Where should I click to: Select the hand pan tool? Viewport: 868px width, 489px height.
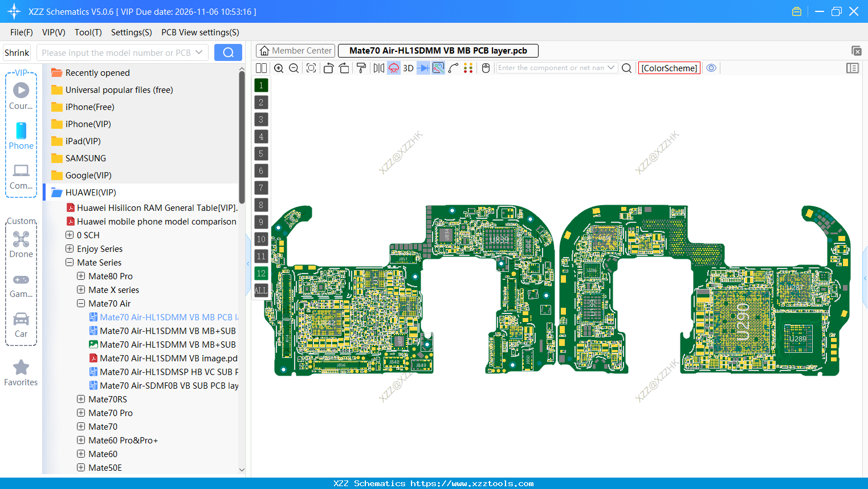[x=485, y=68]
